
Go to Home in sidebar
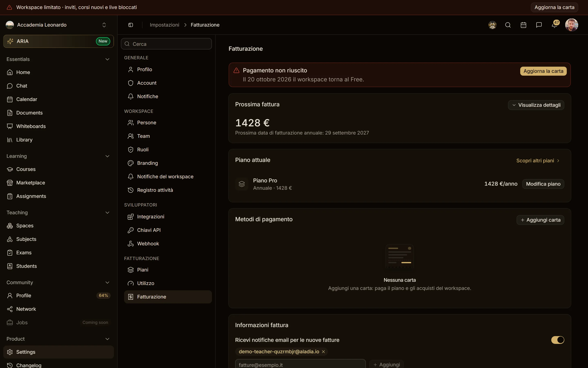[x=59, y=72]
